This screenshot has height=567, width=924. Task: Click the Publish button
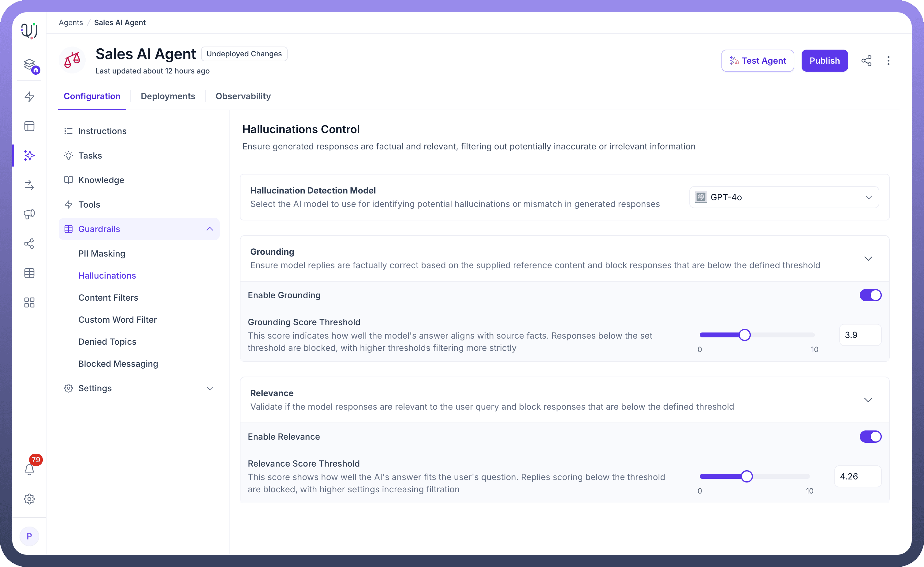click(824, 61)
